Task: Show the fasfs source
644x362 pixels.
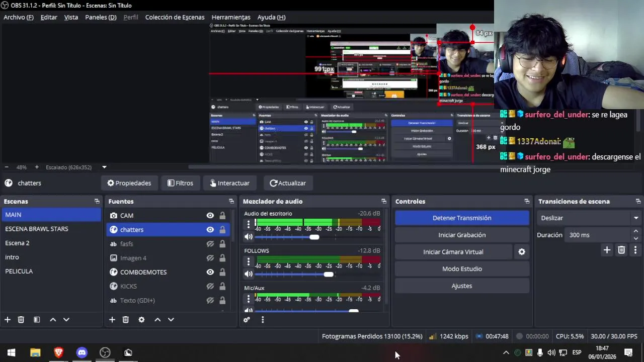Action: point(210,244)
